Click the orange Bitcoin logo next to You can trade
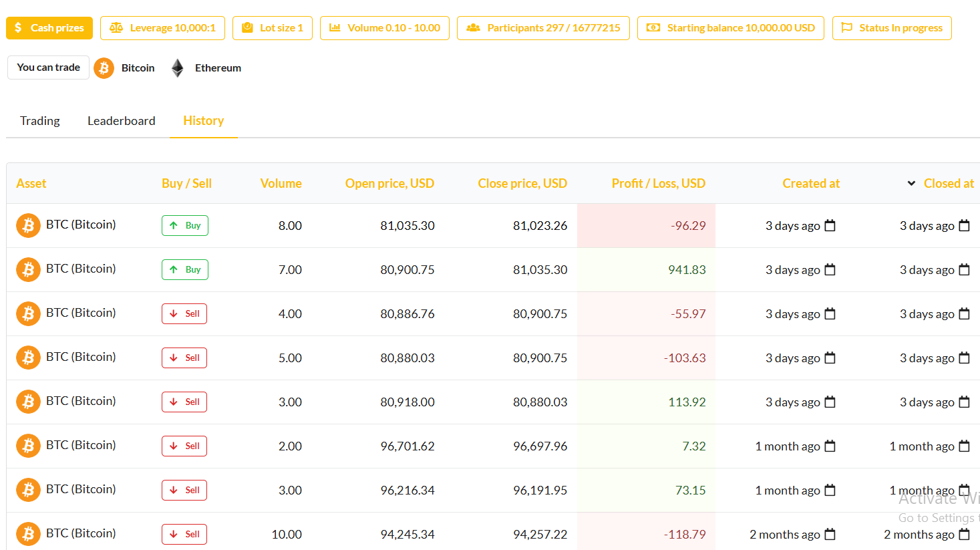Viewport: 980px width, 550px height. (104, 68)
